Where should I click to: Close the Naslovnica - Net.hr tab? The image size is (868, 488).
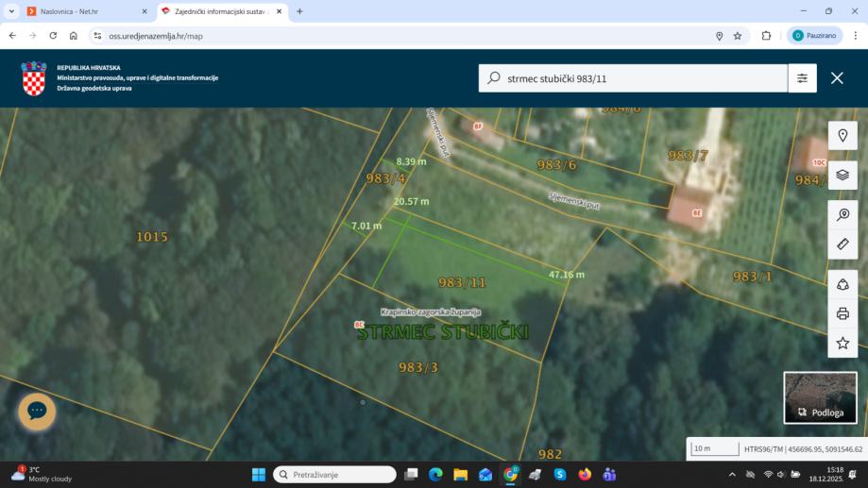click(x=145, y=11)
